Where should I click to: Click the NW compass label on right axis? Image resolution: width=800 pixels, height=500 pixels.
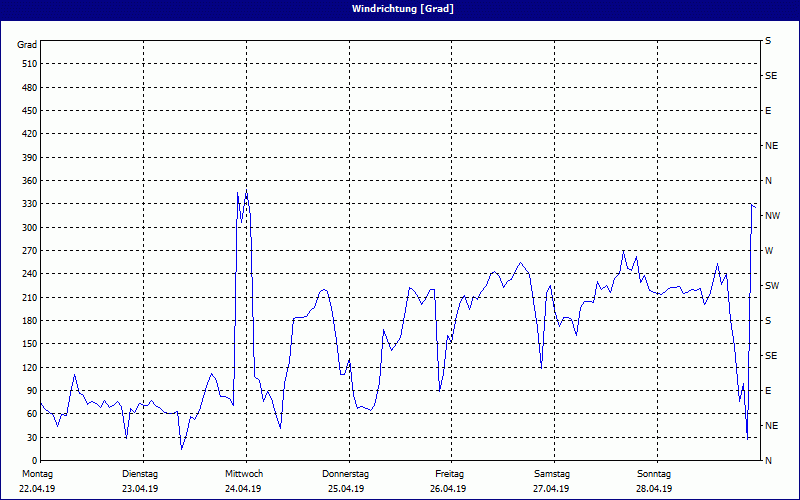(x=772, y=216)
